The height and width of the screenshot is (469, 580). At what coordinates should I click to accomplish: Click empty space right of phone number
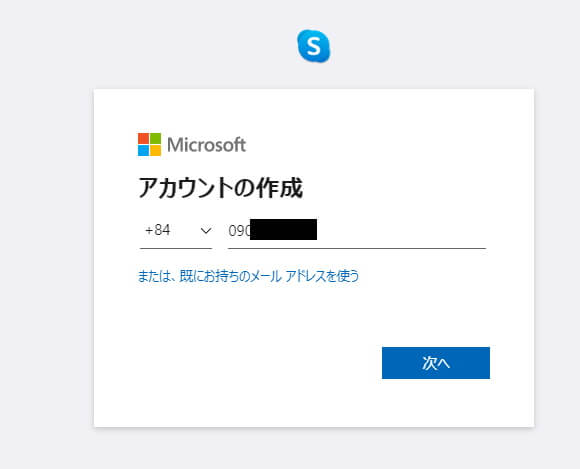pyautogui.click(x=401, y=231)
